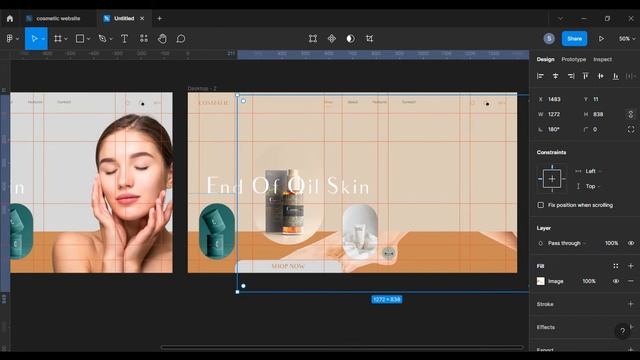The image size is (640, 360).
Task: Open the help button
Action: (x=622, y=331)
